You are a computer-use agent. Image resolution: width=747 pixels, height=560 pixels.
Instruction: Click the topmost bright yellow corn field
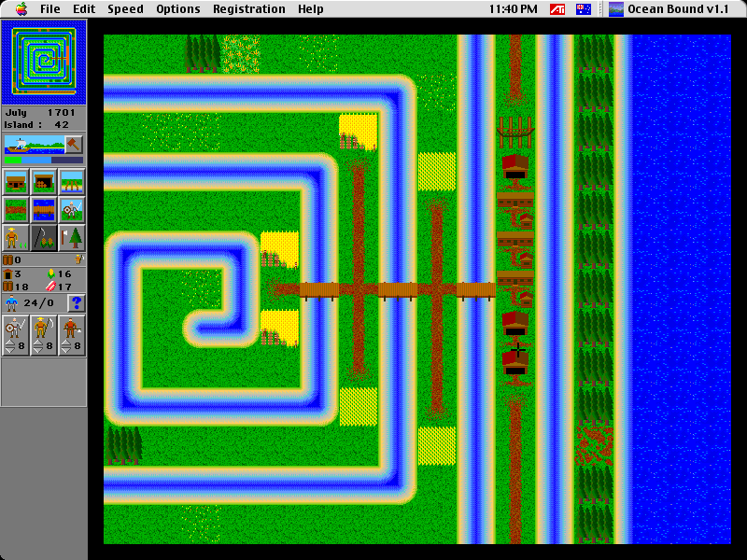[x=359, y=132]
